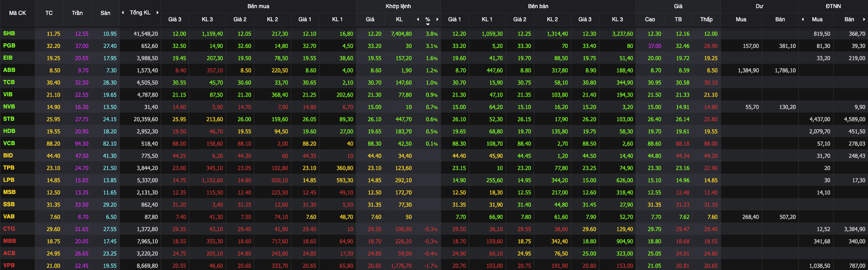Select the Dư group header

click(x=759, y=6)
